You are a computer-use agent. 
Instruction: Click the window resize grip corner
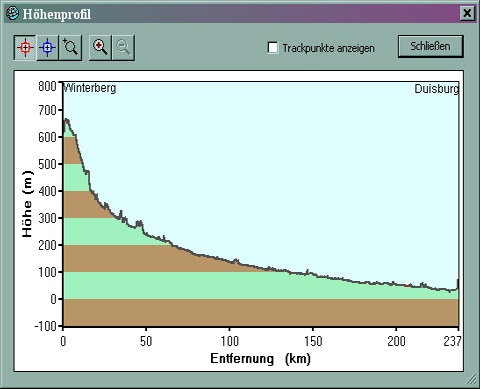(x=472, y=379)
